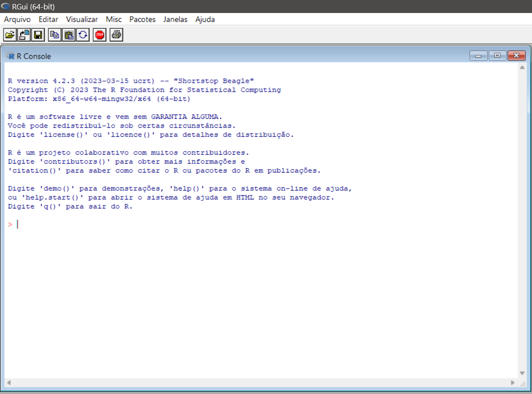
Task: Open the Misc menu
Action: 114,19
